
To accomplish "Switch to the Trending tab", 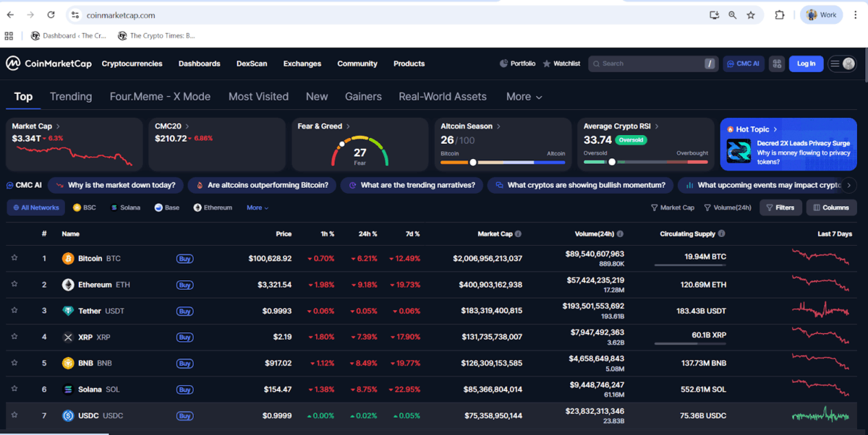I will [x=70, y=96].
